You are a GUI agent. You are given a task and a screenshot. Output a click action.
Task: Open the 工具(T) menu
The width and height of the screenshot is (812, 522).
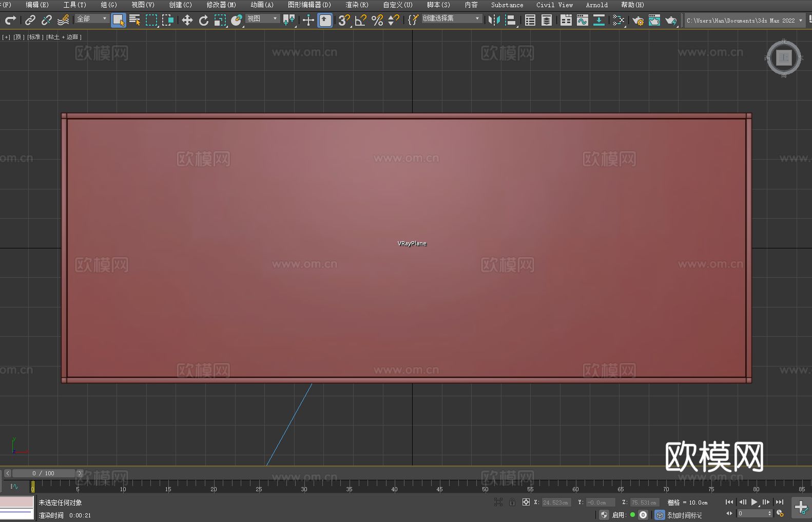[x=74, y=5]
